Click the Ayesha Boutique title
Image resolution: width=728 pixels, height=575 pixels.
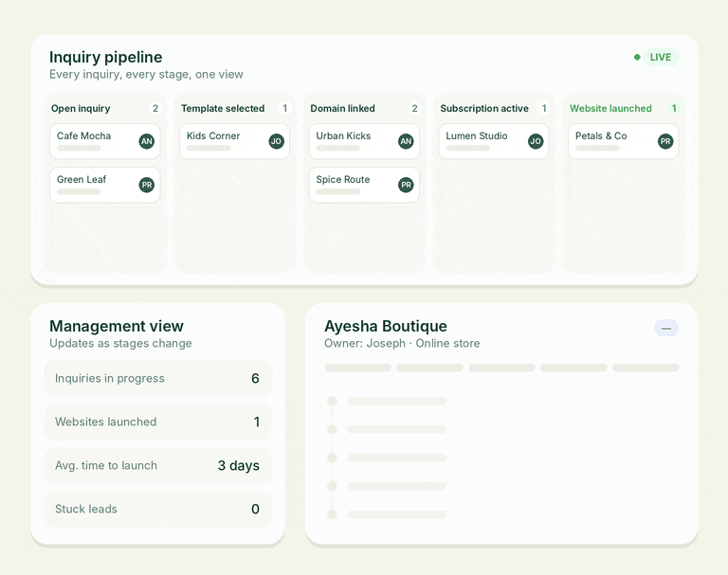point(386,326)
